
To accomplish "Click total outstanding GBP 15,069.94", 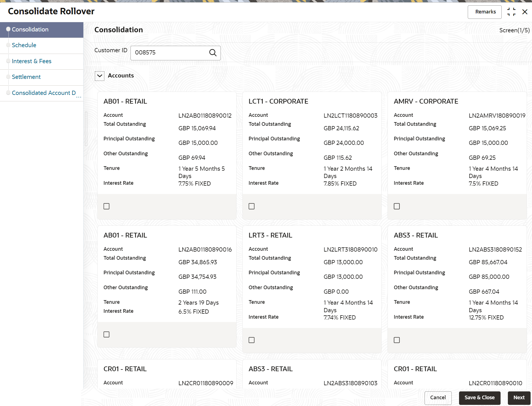I will [197, 128].
